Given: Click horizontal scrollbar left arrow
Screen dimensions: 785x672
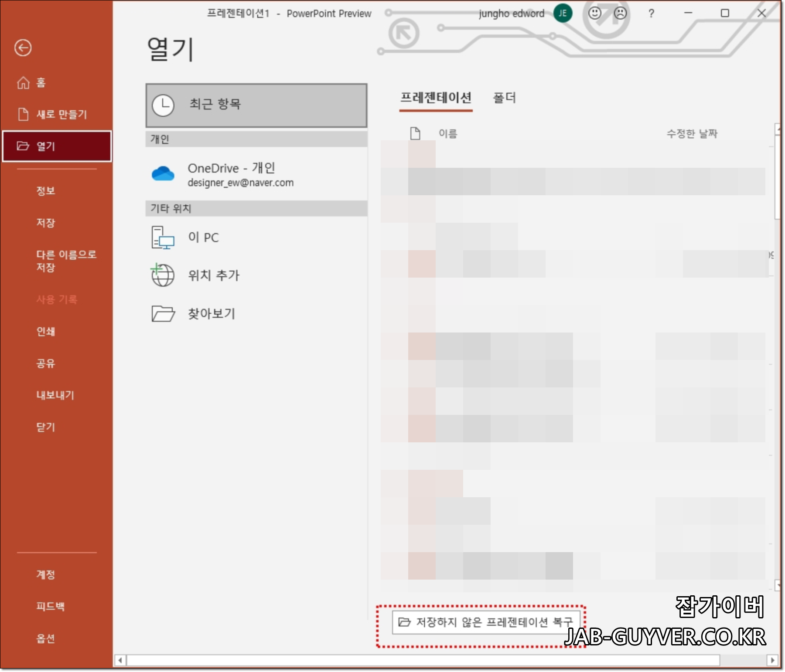Looking at the screenshot, I should pos(120,660).
